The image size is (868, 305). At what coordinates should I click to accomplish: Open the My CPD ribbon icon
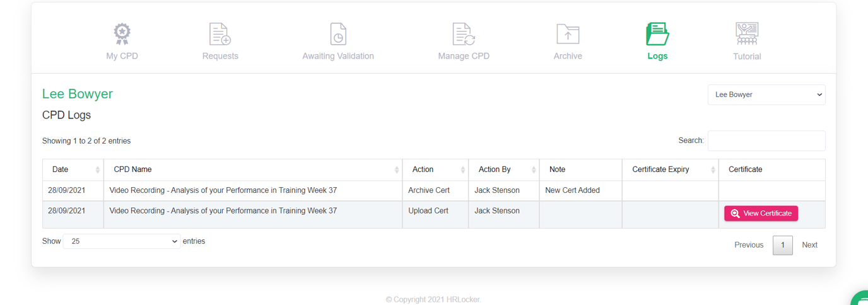click(122, 34)
